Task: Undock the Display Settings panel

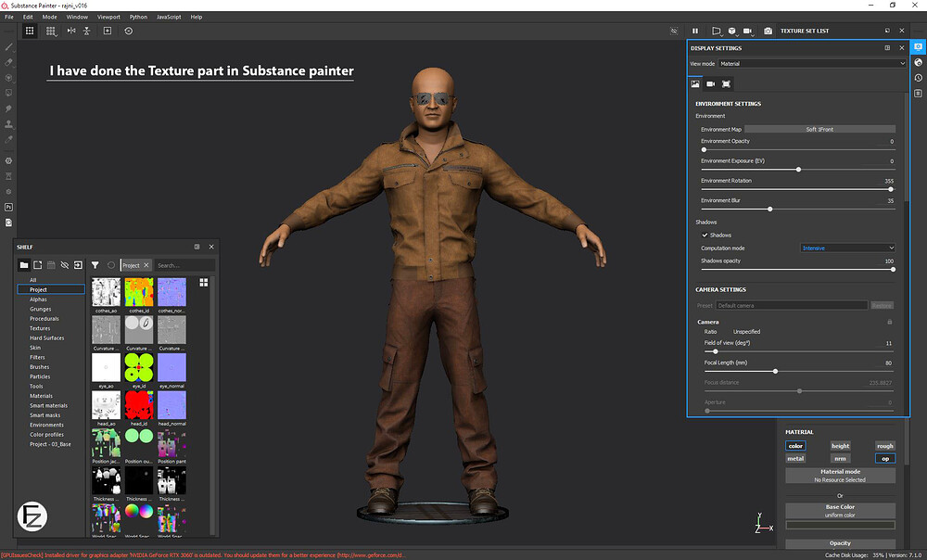Action: 887,48
